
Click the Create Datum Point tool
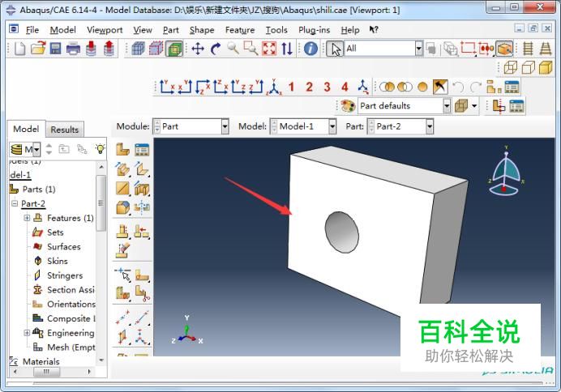point(122,317)
